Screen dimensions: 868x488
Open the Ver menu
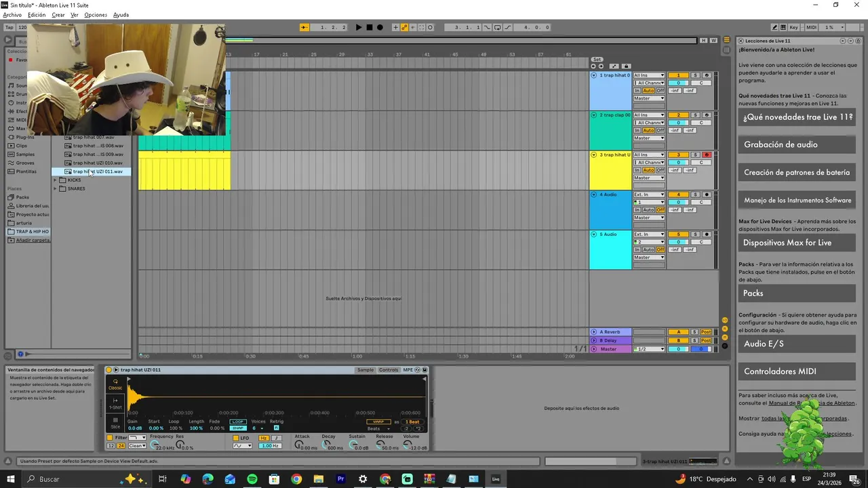tap(75, 15)
